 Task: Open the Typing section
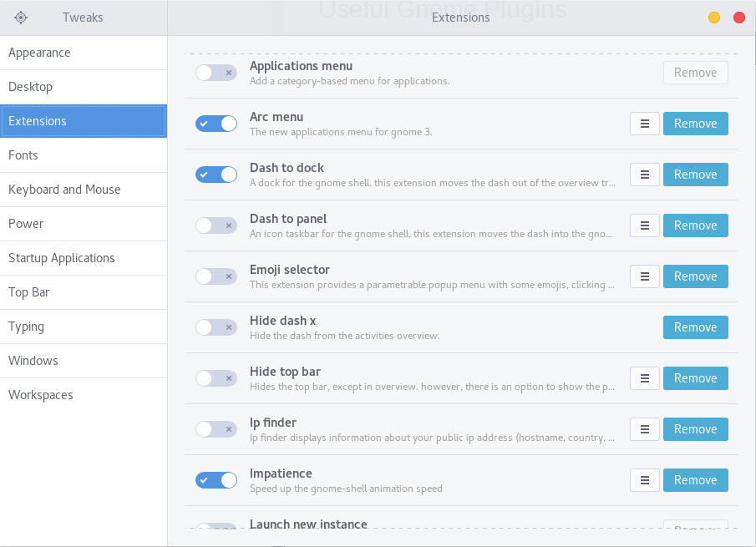[84, 327]
